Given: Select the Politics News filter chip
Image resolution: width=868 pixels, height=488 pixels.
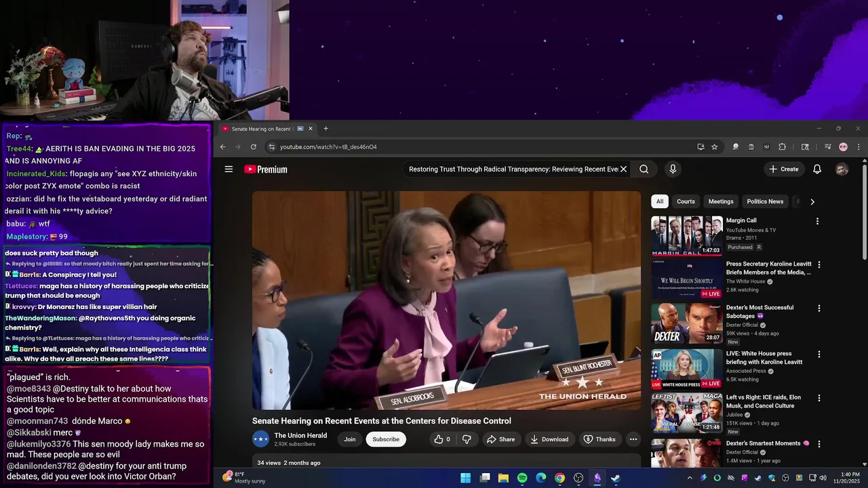Looking at the screenshot, I should pyautogui.click(x=765, y=201).
